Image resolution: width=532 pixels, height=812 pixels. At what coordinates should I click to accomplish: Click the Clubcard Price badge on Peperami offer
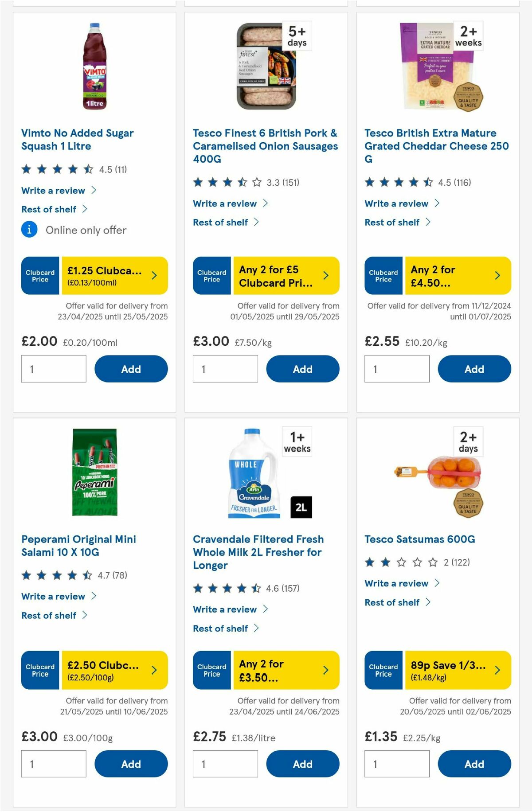coord(39,671)
